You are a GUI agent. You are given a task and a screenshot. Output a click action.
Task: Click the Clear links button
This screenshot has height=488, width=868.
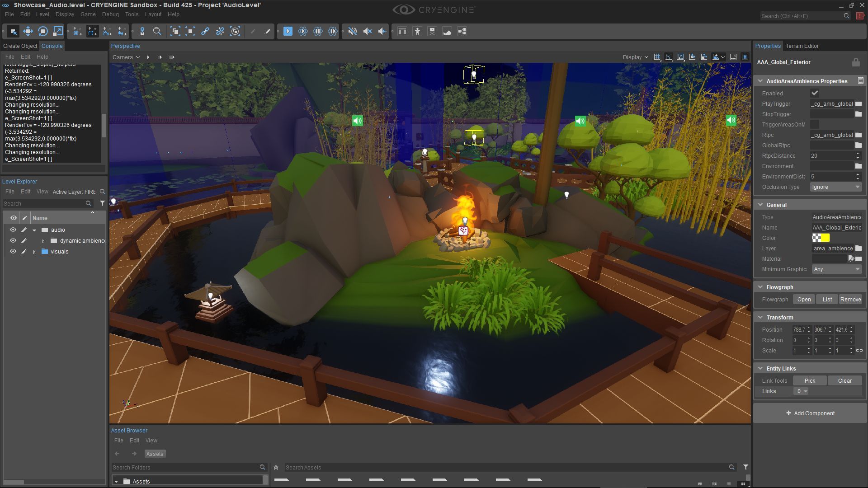pyautogui.click(x=844, y=381)
